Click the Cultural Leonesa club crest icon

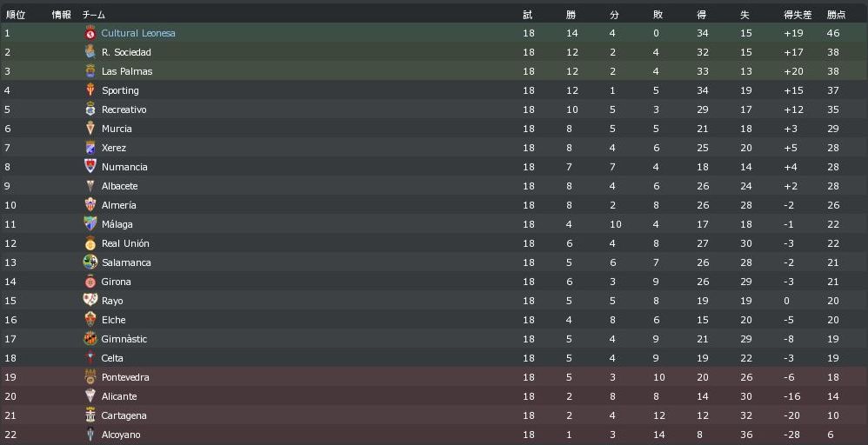click(x=90, y=33)
